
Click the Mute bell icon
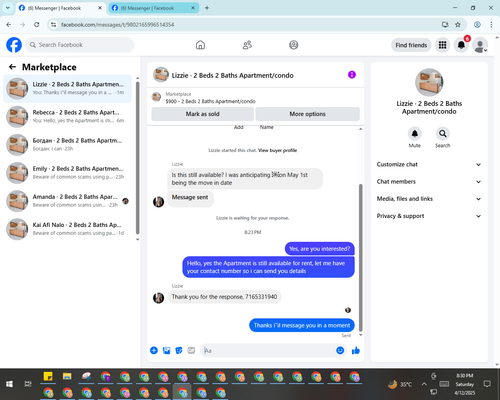pyautogui.click(x=414, y=134)
